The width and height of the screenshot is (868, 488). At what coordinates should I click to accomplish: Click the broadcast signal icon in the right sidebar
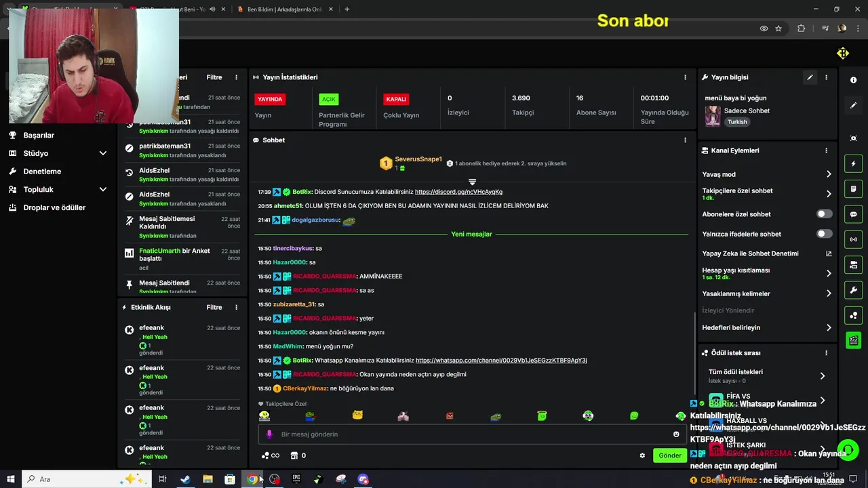[x=853, y=239]
